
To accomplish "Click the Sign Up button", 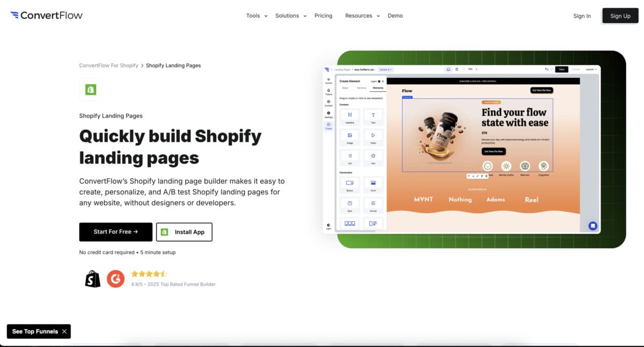I will [x=620, y=16].
